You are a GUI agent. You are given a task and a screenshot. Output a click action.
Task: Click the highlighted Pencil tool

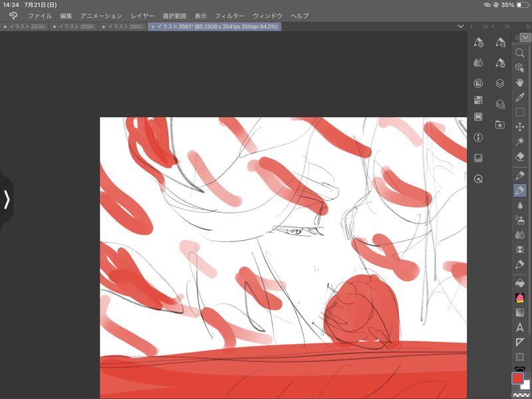[519, 190]
